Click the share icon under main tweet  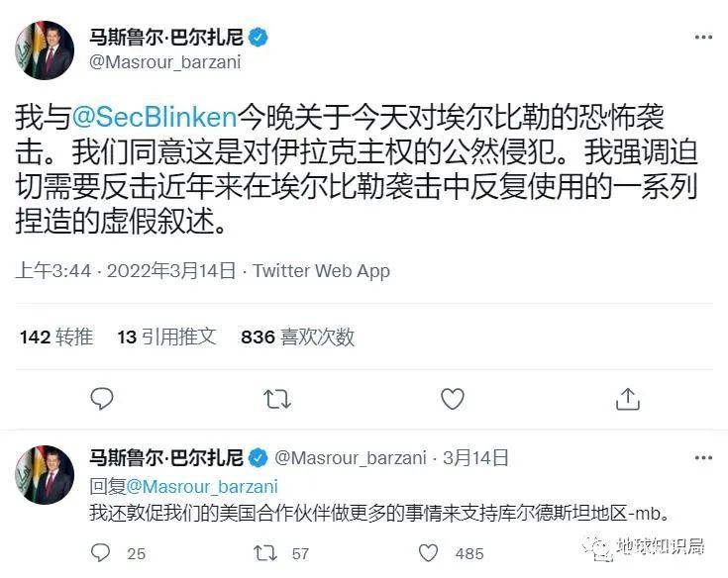tap(628, 398)
